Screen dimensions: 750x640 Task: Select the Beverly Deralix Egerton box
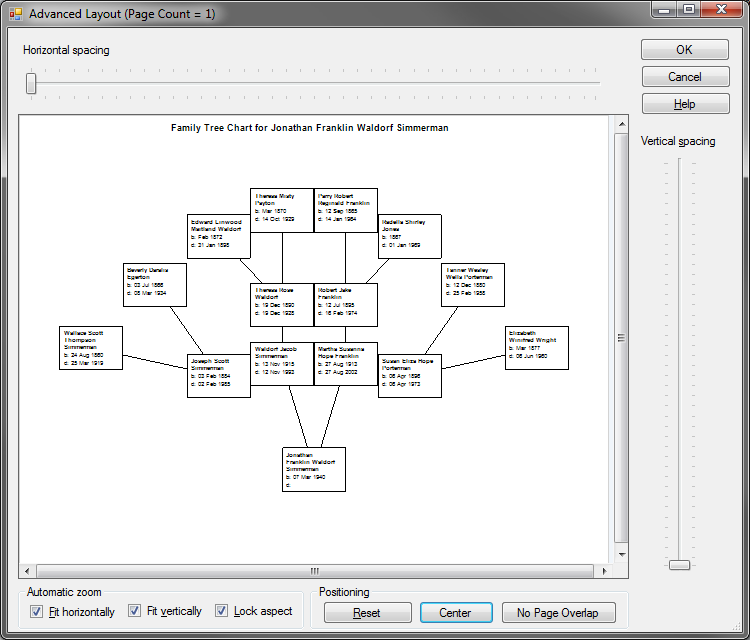(x=154, y=285)
